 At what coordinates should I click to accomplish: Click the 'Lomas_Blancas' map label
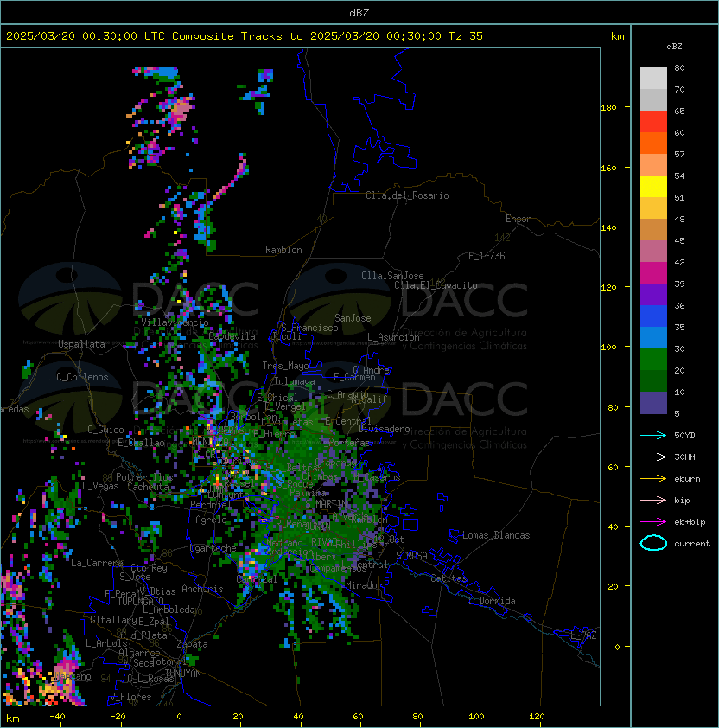(x=496, y=535)
